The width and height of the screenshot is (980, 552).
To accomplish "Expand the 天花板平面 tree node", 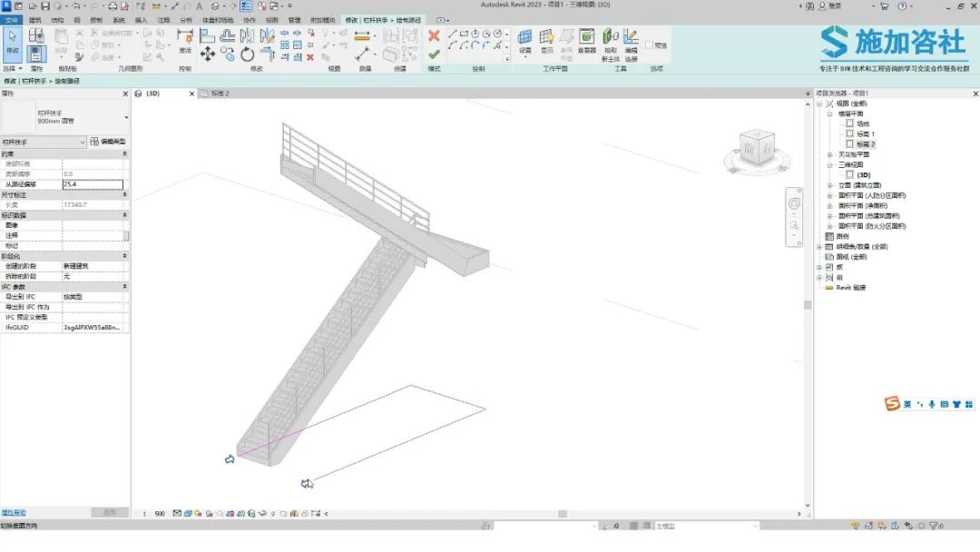I will point(829,154).
